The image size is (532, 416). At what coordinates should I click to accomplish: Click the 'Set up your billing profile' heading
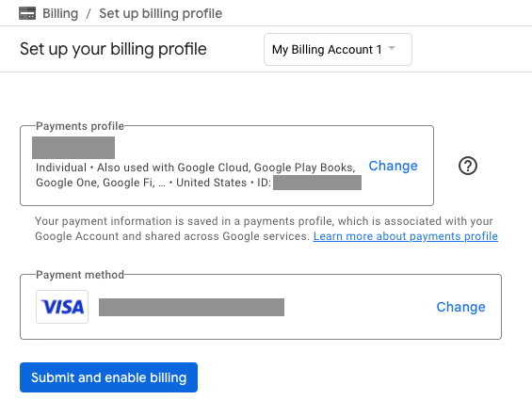pos(113,49)
